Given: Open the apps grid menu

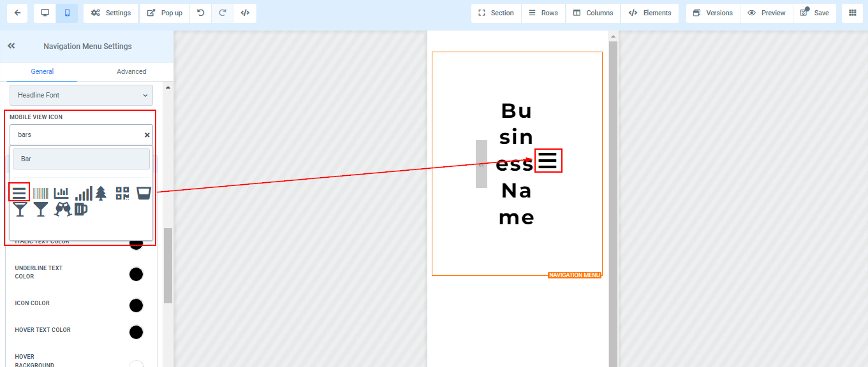Looking at the screenshot, I should [852, 13].
